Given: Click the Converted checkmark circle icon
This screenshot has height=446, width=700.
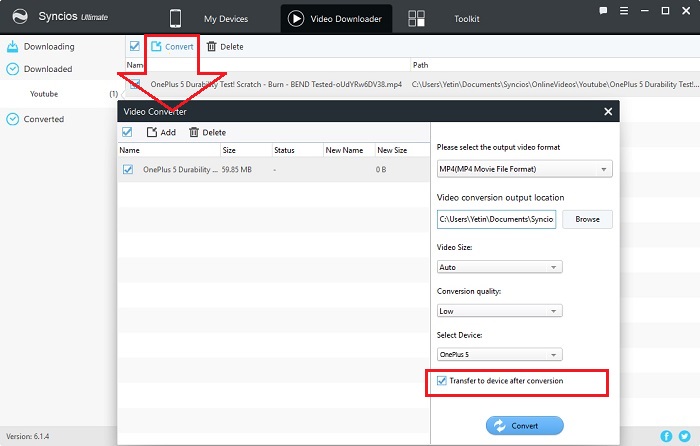Looking at the screenshot, I should pyautogui.click(x=12, y=119).
